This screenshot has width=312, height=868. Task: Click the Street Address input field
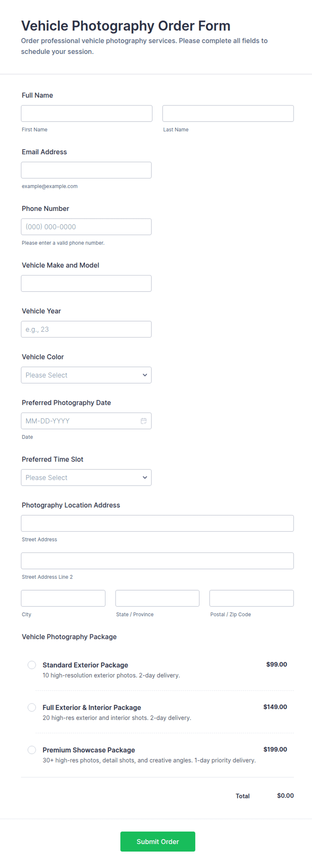157,523
